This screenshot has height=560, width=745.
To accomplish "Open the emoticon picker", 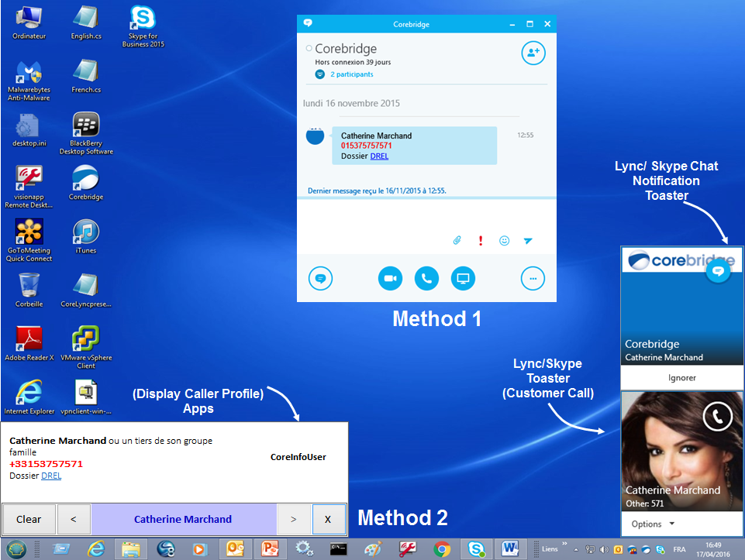I will pos(504,241).
